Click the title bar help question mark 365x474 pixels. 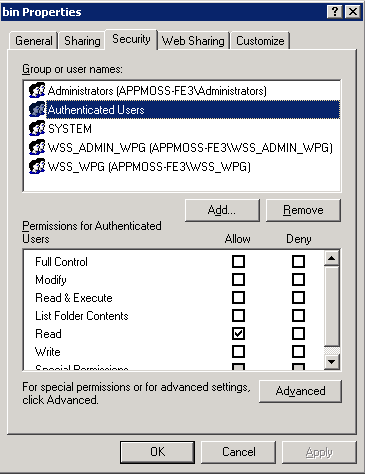tap(335, 12)
